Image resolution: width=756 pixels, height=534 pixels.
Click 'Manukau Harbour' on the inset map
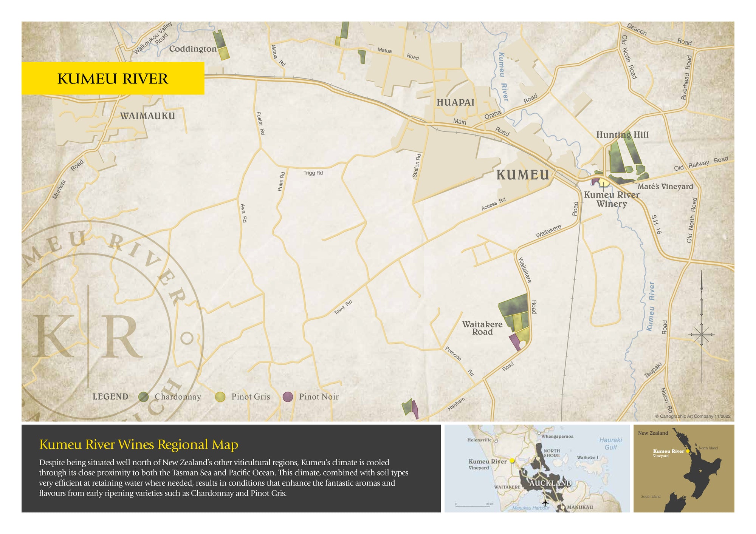[531, 508]
